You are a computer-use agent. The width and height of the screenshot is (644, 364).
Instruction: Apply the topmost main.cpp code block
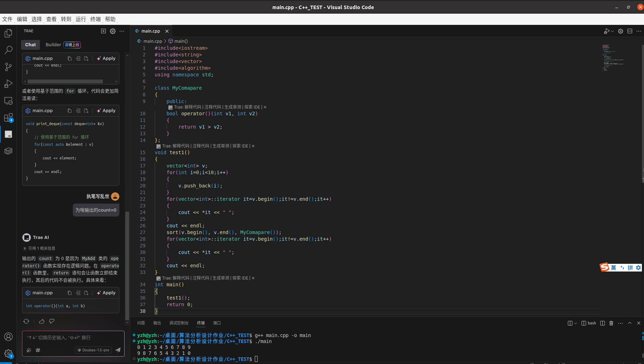106,59
